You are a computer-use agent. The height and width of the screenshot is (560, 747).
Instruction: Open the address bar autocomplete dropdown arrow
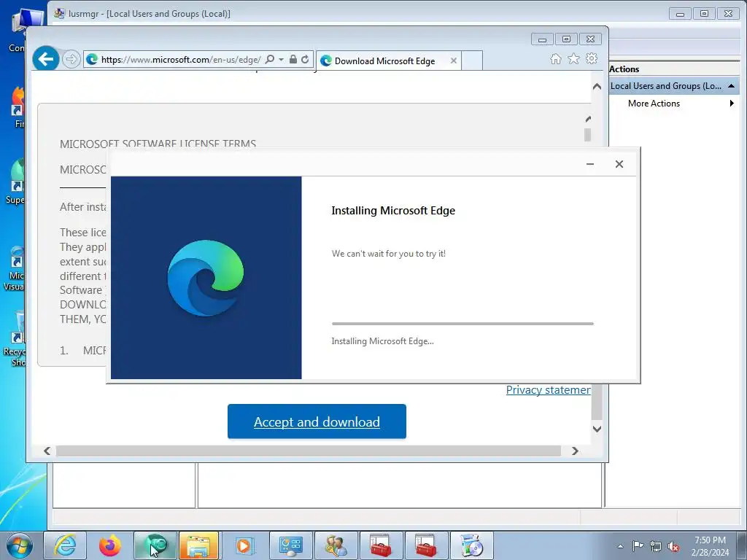[281, 60]
